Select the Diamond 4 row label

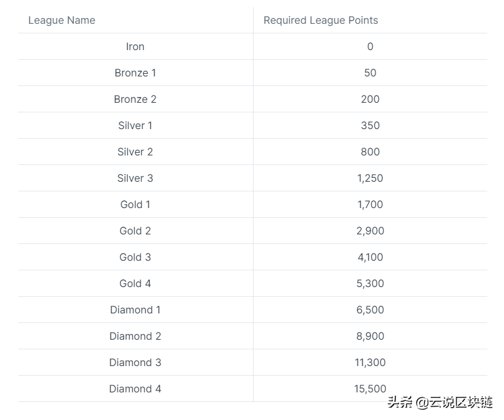(x=135, y=389)
